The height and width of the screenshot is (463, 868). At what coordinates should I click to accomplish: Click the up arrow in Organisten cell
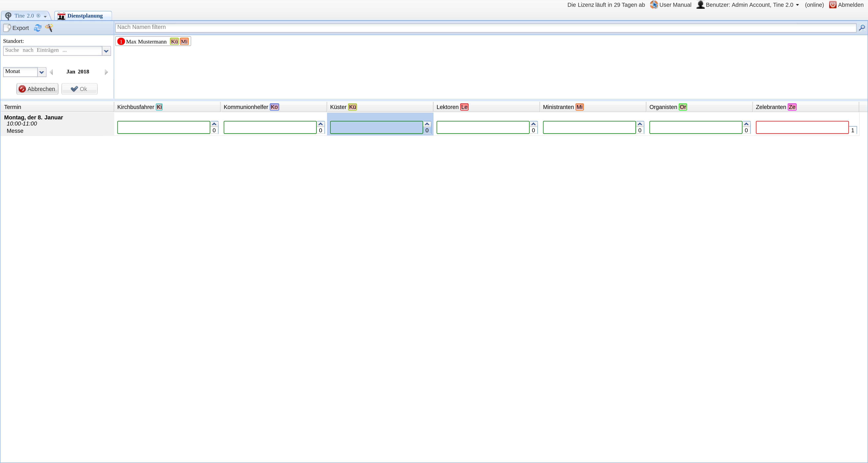click(x=747, y=124)
